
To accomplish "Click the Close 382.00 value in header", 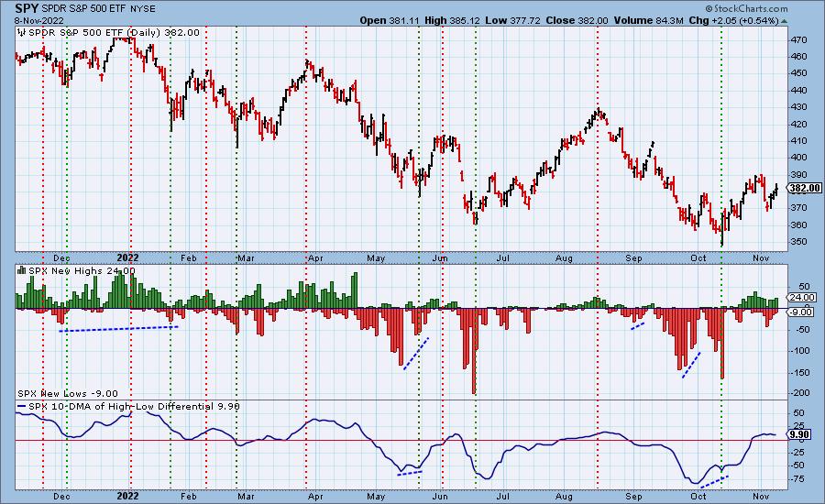I will pyautogui.click(x=577, y=20).
